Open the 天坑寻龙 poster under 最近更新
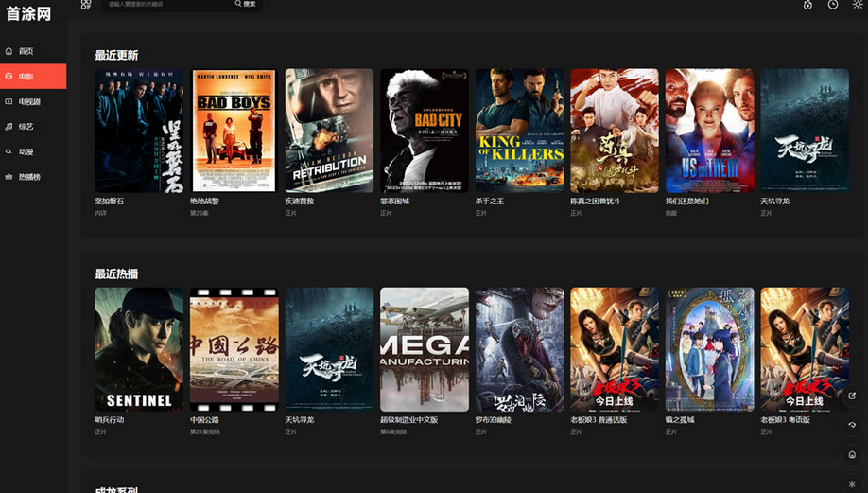Image resolution: width=868 pixels, height=493 pixels. tap(805, 131)
